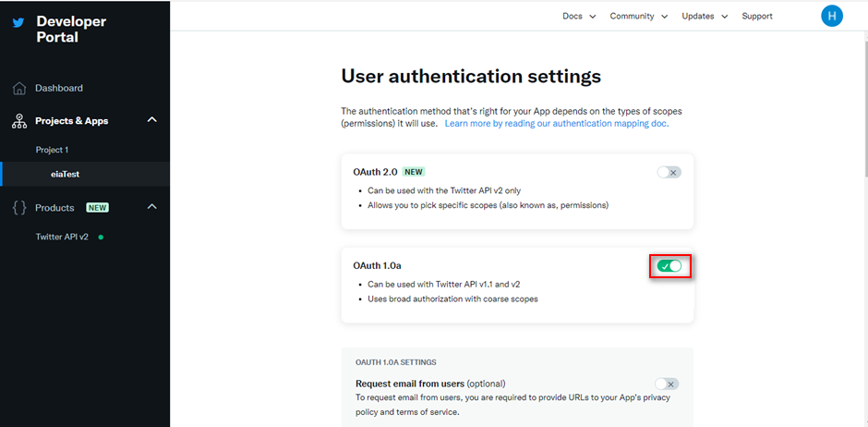Click the OAuth 1.0a heading

[377, 266]
